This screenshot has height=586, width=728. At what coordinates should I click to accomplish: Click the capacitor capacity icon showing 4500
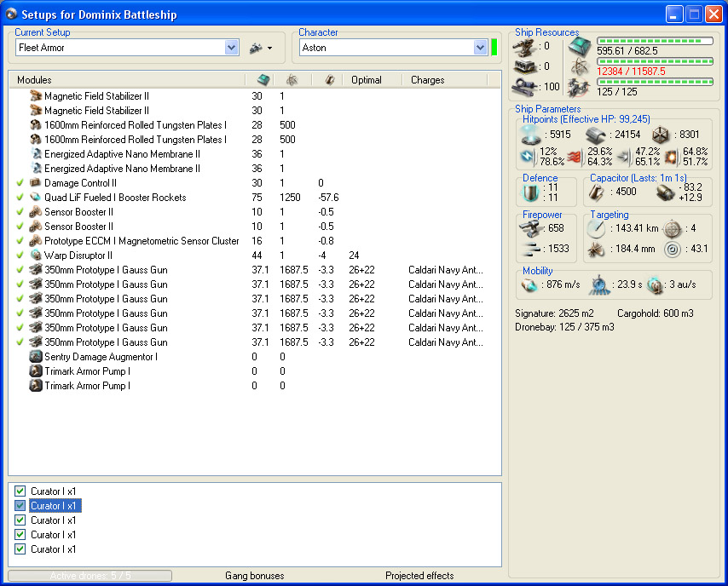coord(596,192)
